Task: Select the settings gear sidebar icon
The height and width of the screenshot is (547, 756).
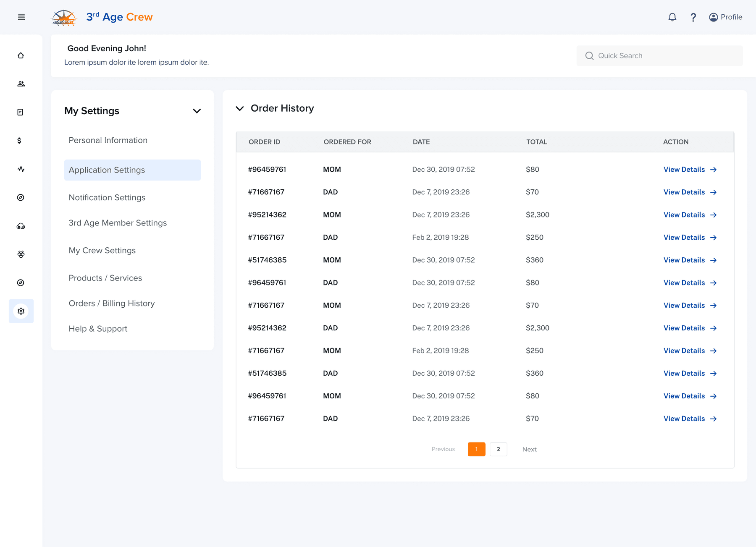Action: 21,311
